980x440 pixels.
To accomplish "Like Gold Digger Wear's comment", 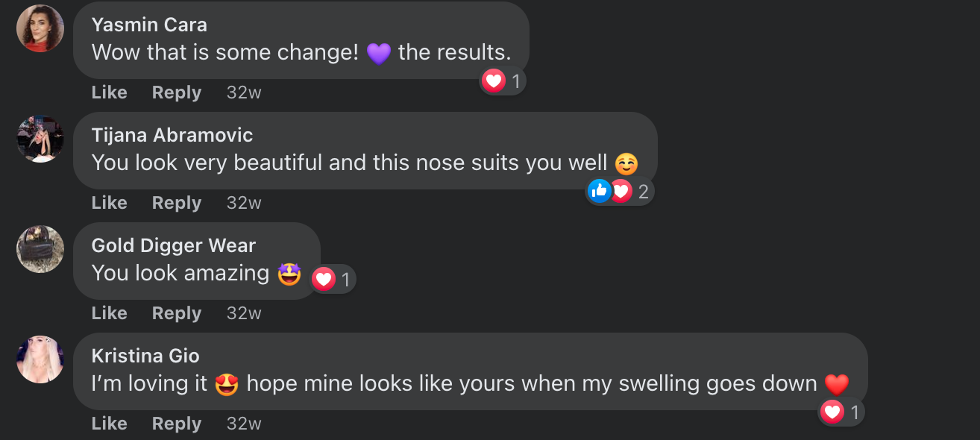I will click(x=110, y=313).
